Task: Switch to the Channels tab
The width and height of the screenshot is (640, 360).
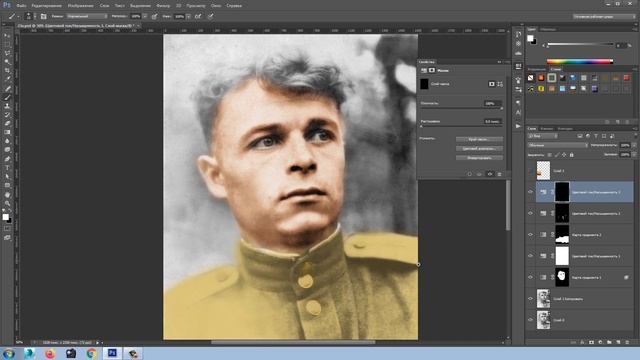Action: pyautogui.click(x=546, y=129)
